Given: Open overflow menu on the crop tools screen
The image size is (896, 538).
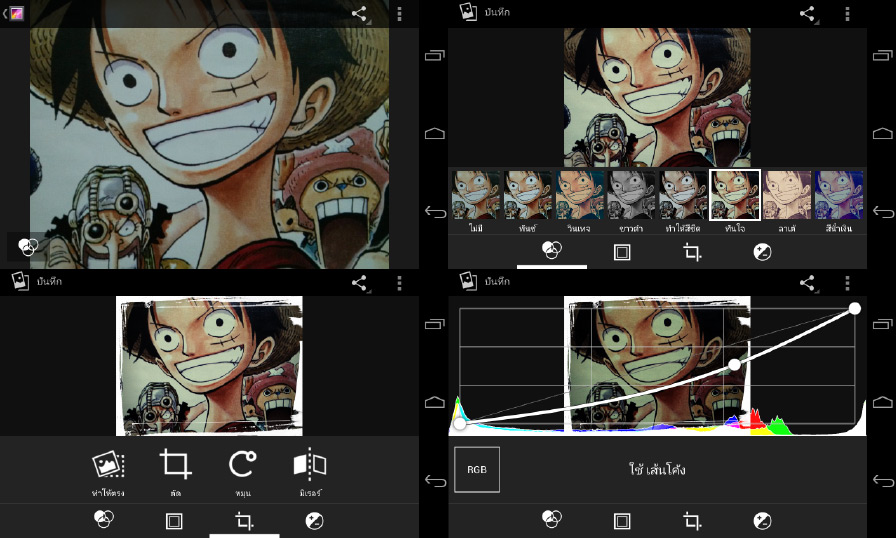Looking at the screenshot, I should click(x=399, y=283).
